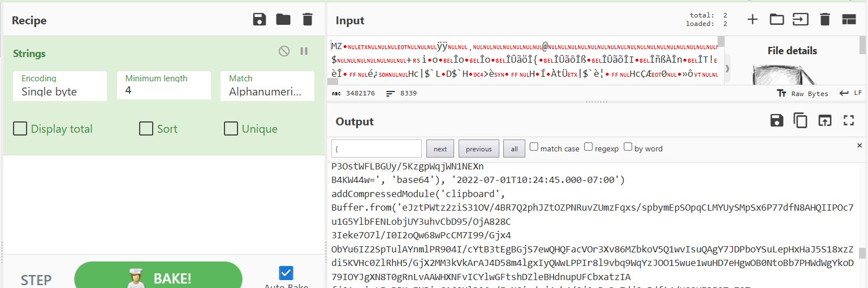The width and height of the screenshot is (868, 288).
Task: Load a recipe using the folder icon
Action: 283,20
